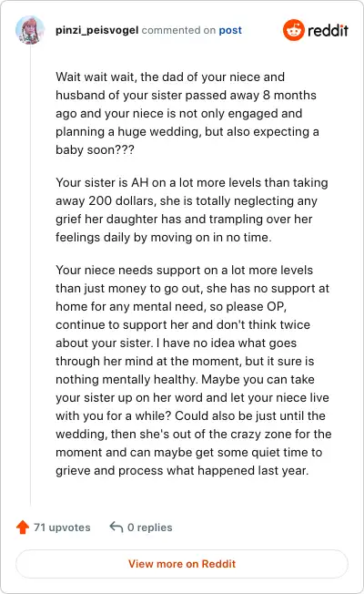Click the orange upvote arrow icon
This screenshot has width=364, height=594.
23,527
